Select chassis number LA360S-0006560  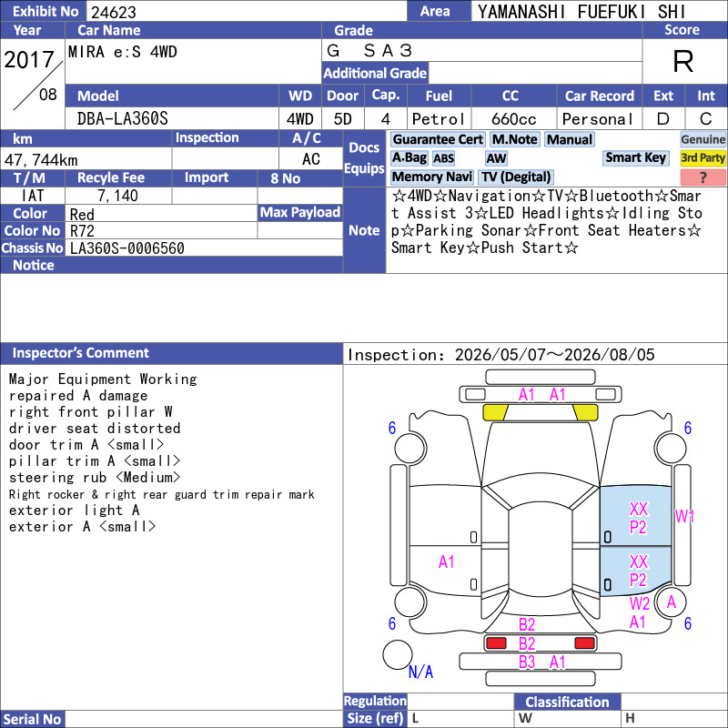126,248
